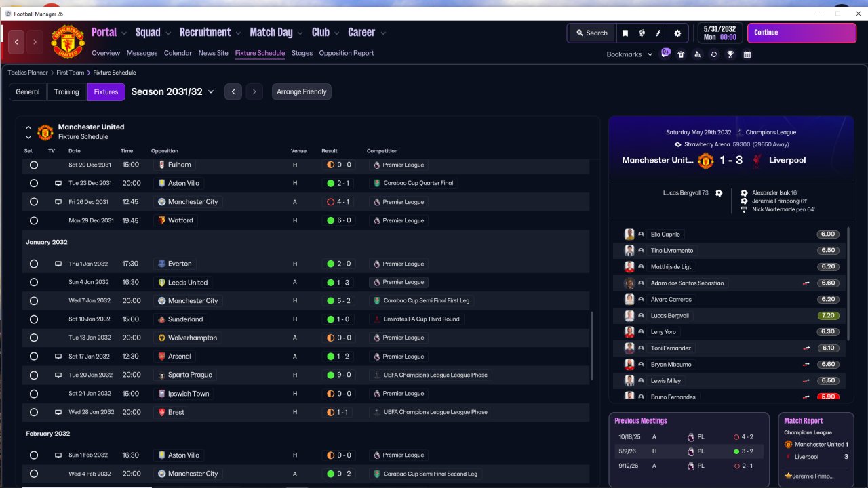Image resolution: width=868 pixels, height=488 pixels.
Task: Click the substitution icon on Bryan Mbeumo row
Action: 806,365
